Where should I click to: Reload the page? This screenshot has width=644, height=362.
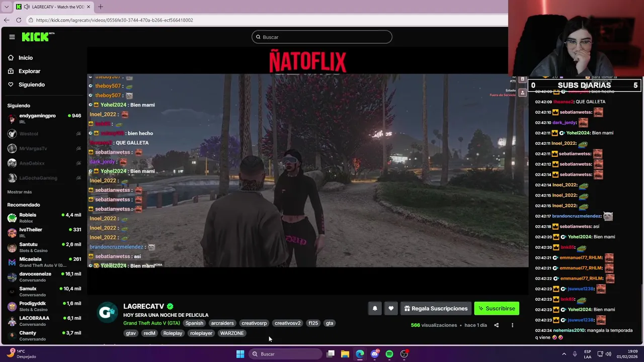(x=19, y=20)
